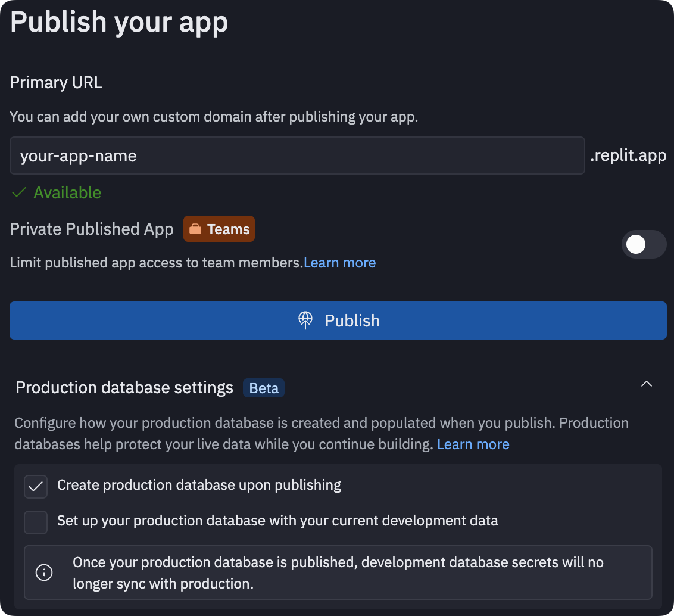
Task: Click the Beta badge
Action: (264, 388)
